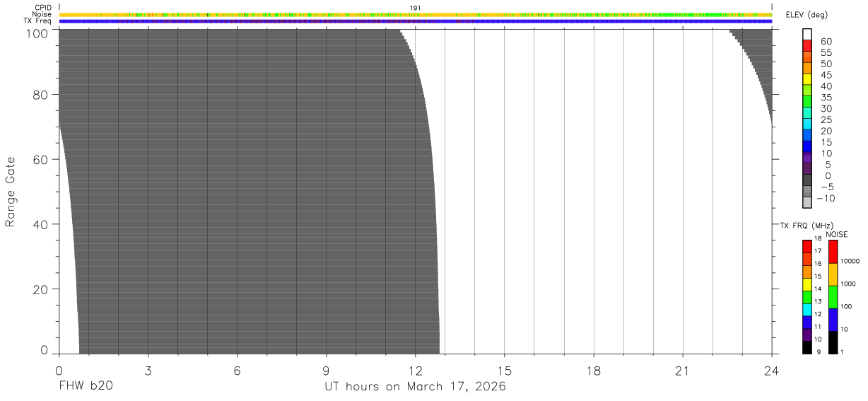Click TX FRQ scale label '13'
This screenshot has height=401, width=868.
click(x=818, y=302)
